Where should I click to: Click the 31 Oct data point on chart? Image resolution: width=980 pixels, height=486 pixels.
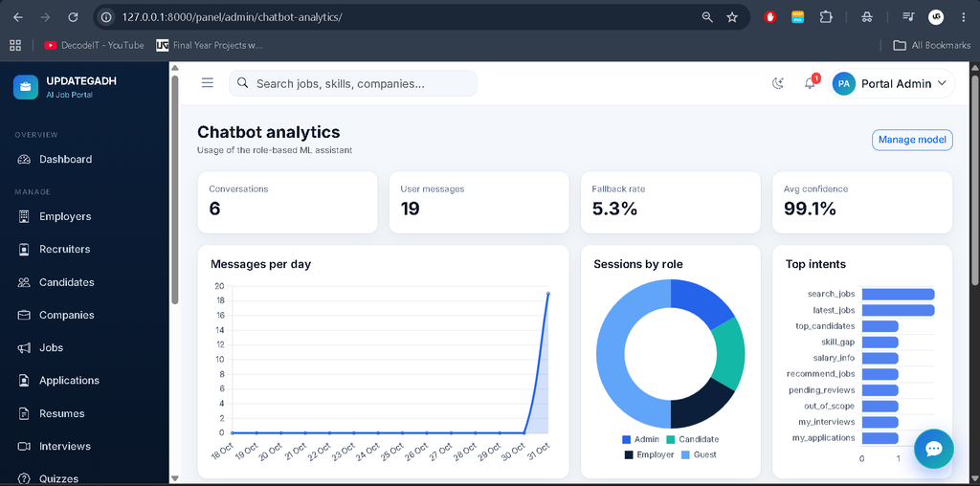[x=548, y=293]
